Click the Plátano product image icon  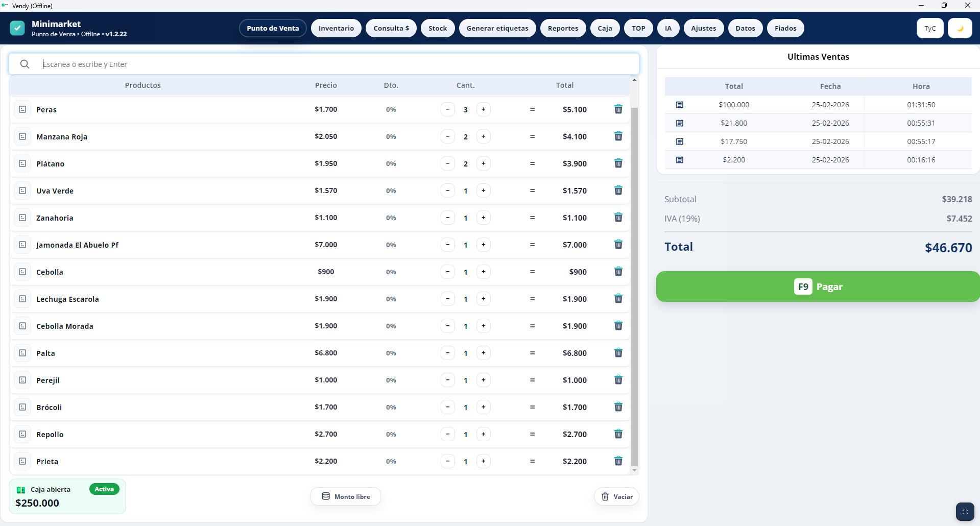(x=22, y=163)
